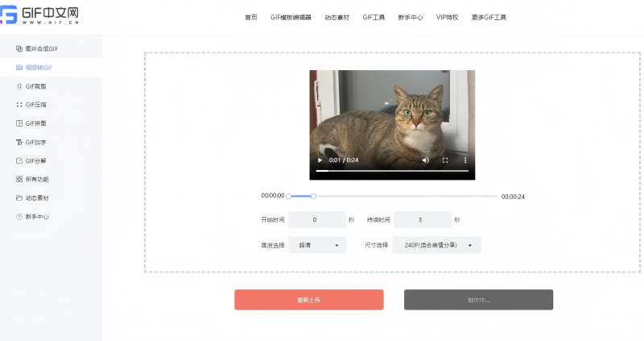
Task: Click the GIF压缩 sidebar icon
Action: pos(19,105)
